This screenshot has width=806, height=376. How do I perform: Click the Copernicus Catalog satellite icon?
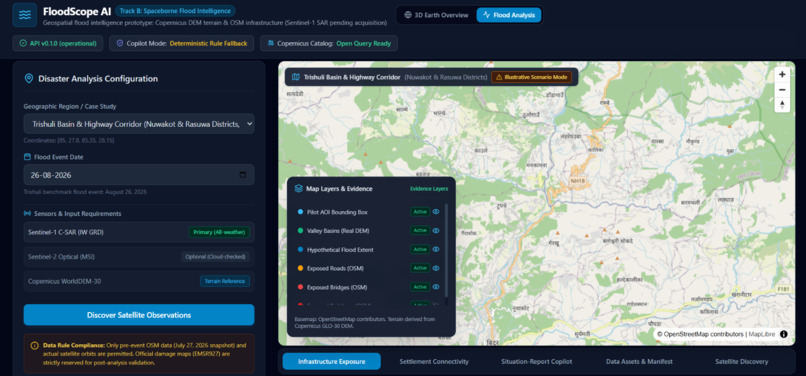pyautogui.click(x=270, y=43)
